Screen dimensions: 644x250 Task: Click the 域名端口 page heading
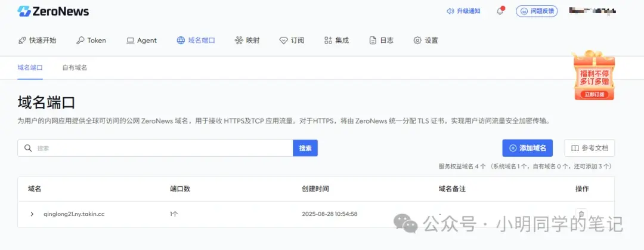46,102
